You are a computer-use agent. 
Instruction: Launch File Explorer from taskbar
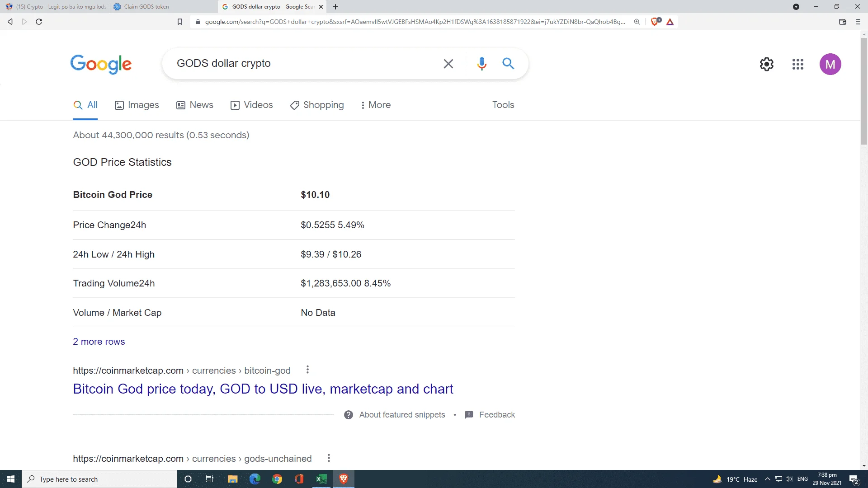click(x=232, y=479)
